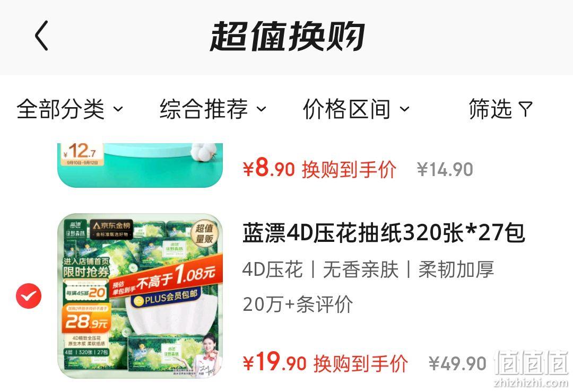
Task: Select the ¥8.90 换购到手价 price
Action: (x=319, y=169)
